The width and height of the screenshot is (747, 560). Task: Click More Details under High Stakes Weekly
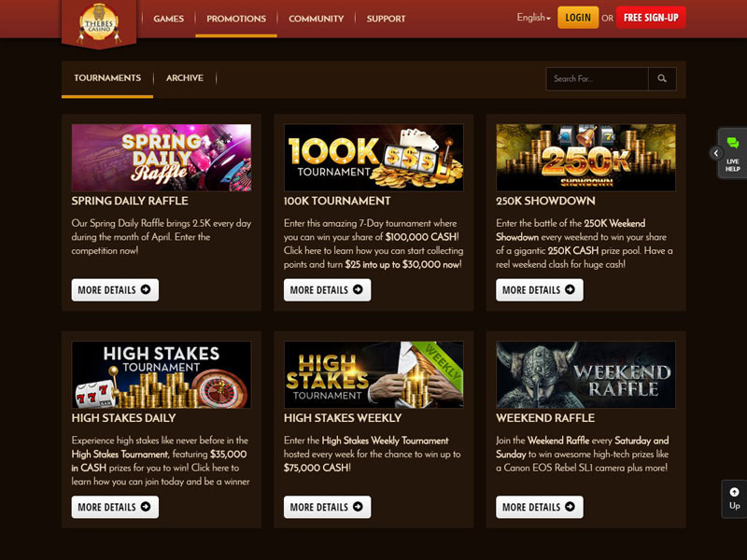pyautogui.click(x=328, y=507)
